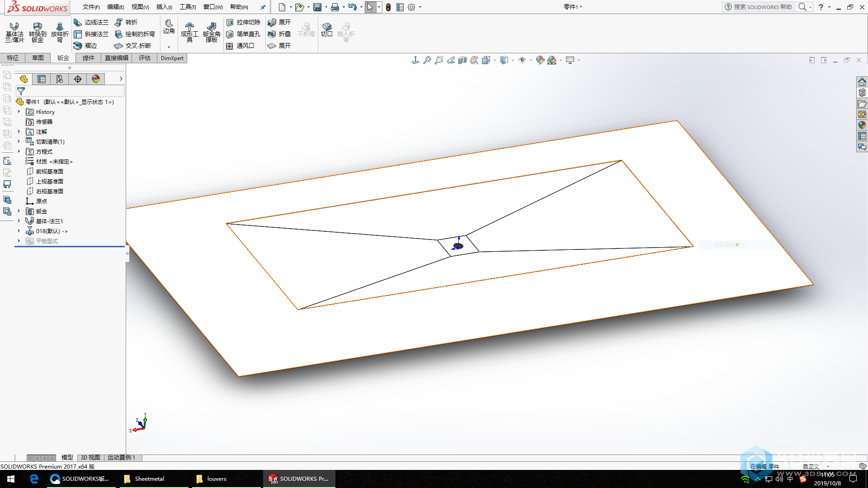Choose Miter Flange (斜接法兰)
This screenshot has height=488, width=868.
(x=91, y=34)
